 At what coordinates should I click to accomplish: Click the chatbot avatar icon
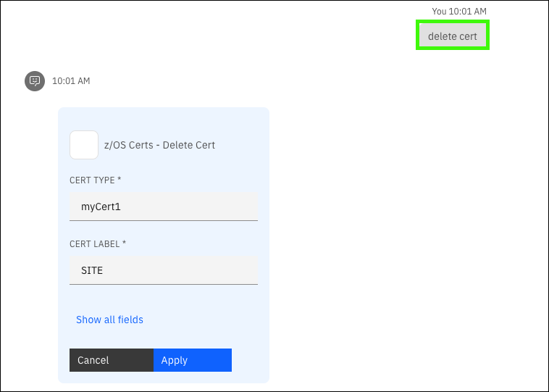coord(34,81)
